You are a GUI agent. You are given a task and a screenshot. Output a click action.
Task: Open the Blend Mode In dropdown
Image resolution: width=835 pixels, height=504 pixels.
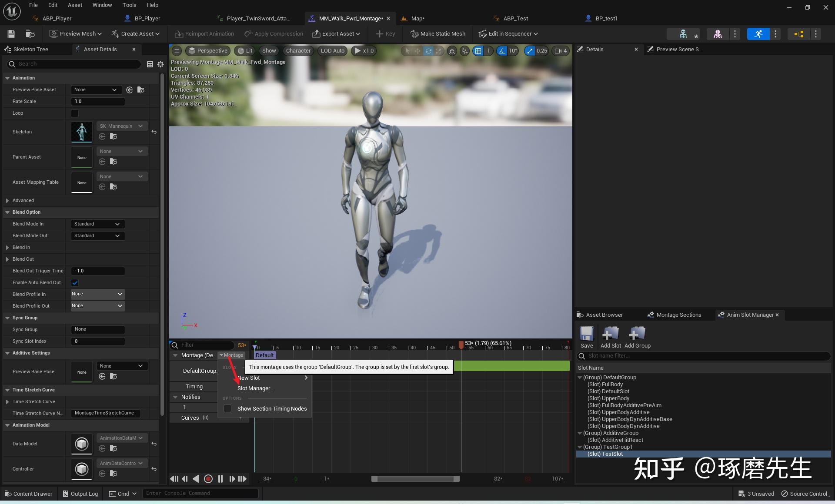tap(97, 224)
